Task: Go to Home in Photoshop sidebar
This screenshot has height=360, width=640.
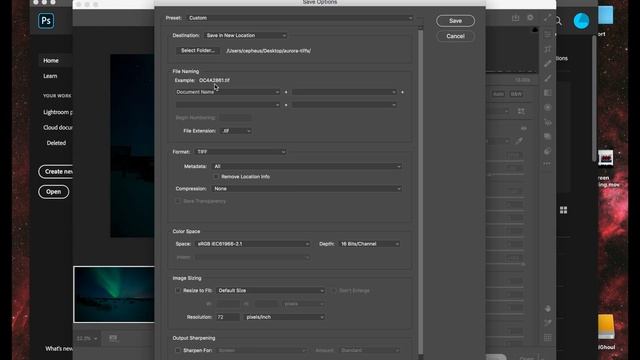Action: (51, 61)
